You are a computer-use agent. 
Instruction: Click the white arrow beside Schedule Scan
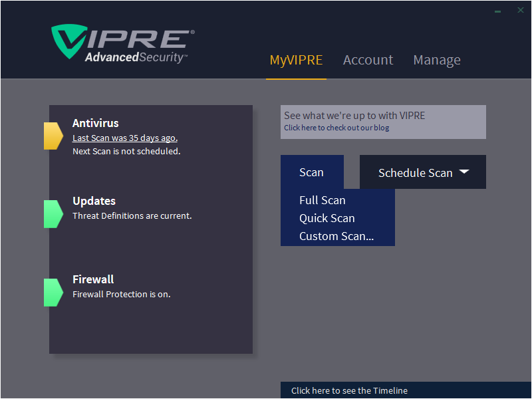click(464, 172)
